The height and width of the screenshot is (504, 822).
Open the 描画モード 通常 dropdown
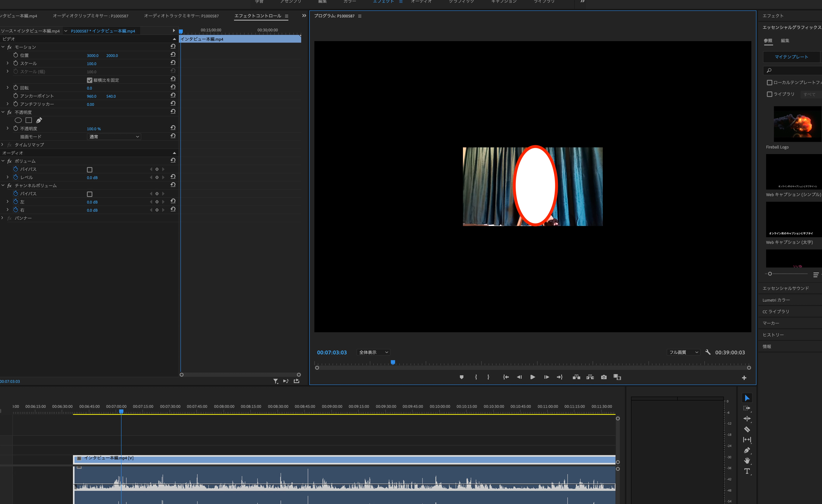[x=114, y=137]
